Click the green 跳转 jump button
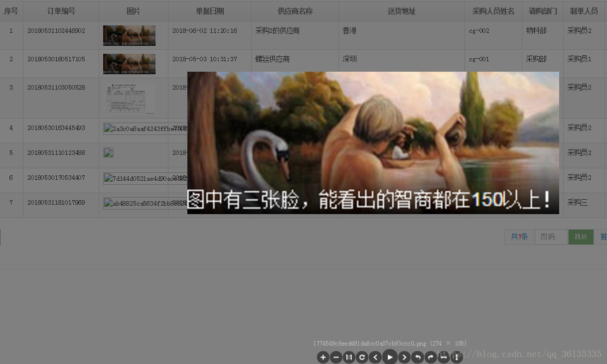The height and width of the screenshot is (364, 607). tap(581, 237)
